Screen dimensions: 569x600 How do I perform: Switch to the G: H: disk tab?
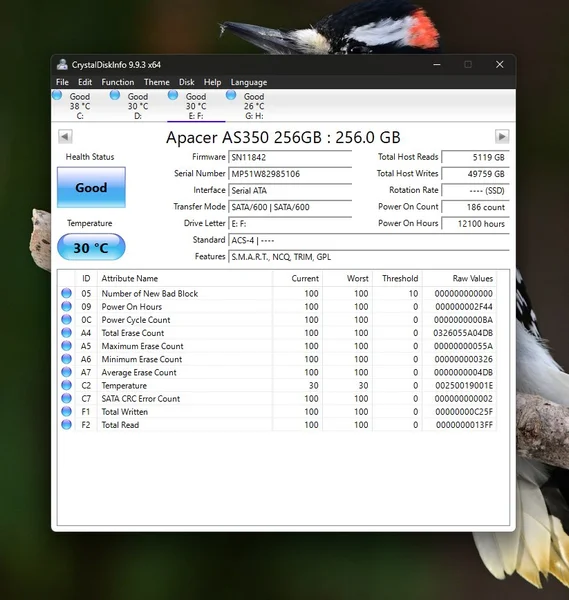pyautogui.click(x=254, y=106)
